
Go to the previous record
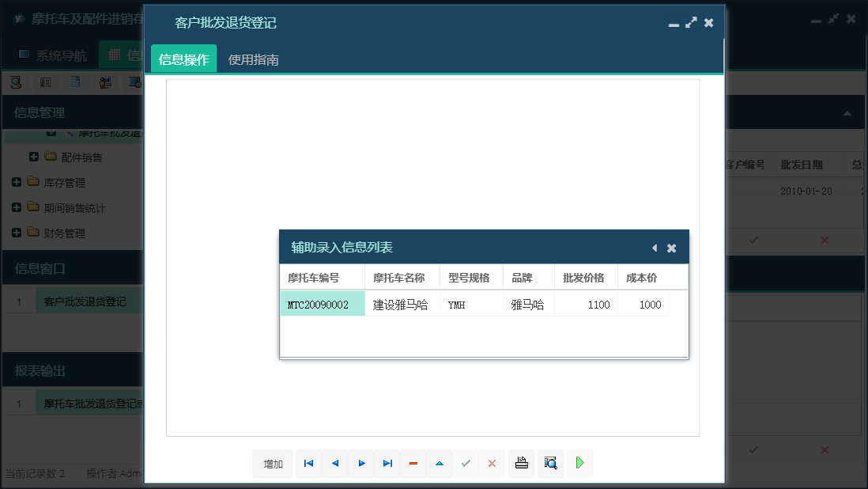(x=334, y=464)
